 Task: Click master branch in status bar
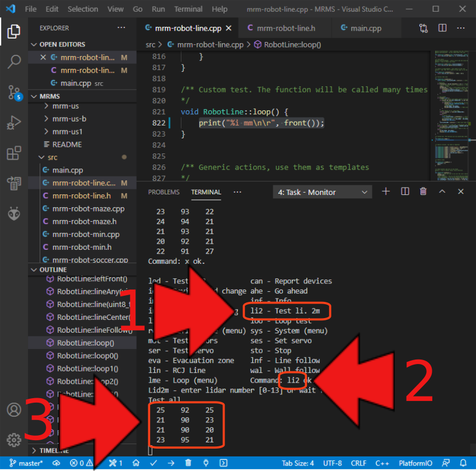click(26, 463)
